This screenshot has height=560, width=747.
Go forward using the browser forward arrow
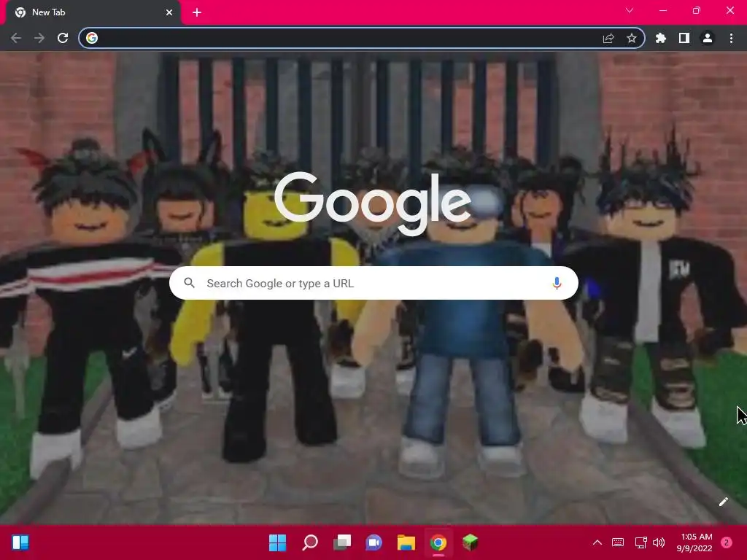tap(39, 38)
